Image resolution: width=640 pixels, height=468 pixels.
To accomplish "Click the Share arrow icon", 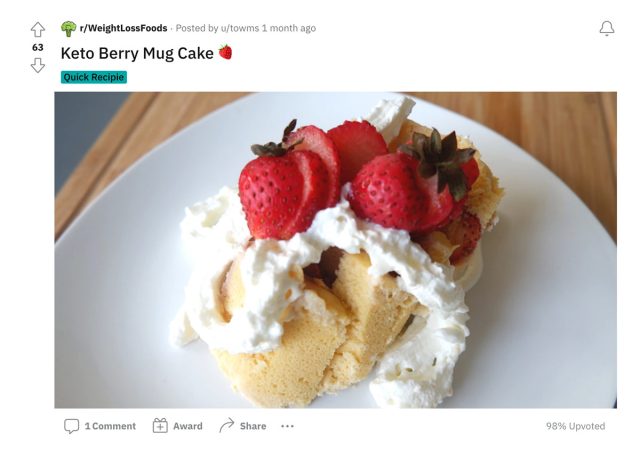I will click(x=226, y=426).
